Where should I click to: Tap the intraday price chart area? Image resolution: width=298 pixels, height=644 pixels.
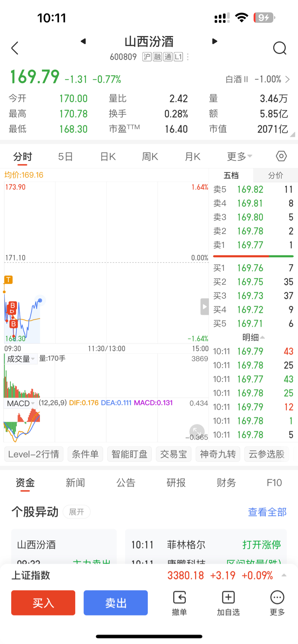pos(106,263)
